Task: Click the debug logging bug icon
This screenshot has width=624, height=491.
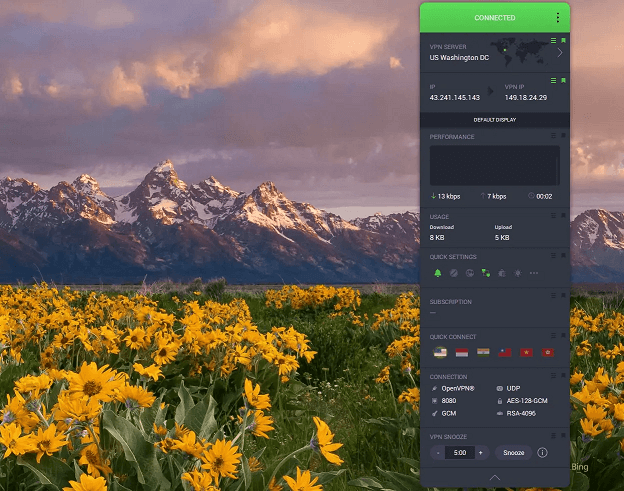Action: tap(501, 273)
